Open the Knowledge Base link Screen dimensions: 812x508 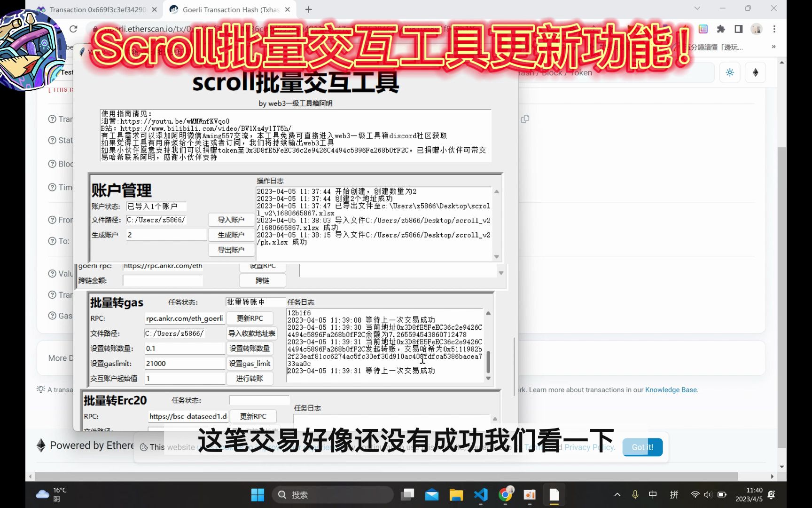click(x=671, y=389)
